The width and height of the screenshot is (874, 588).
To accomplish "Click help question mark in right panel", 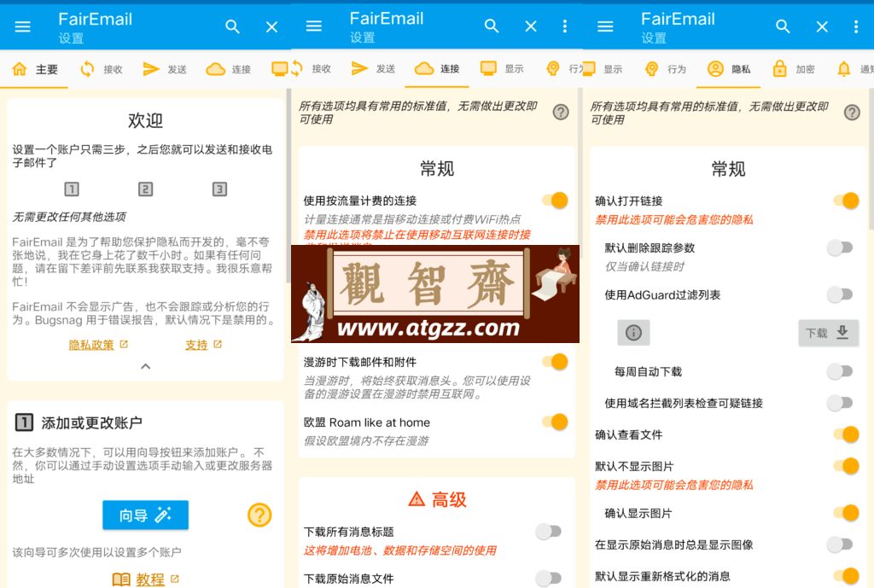I will point(852,113).
